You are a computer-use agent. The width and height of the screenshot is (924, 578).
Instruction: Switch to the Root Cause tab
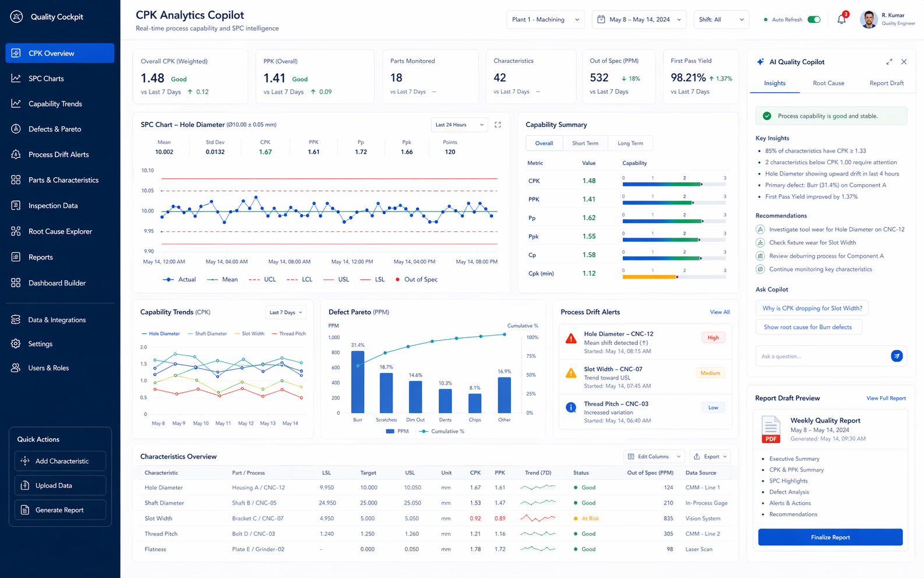point(828,83)
